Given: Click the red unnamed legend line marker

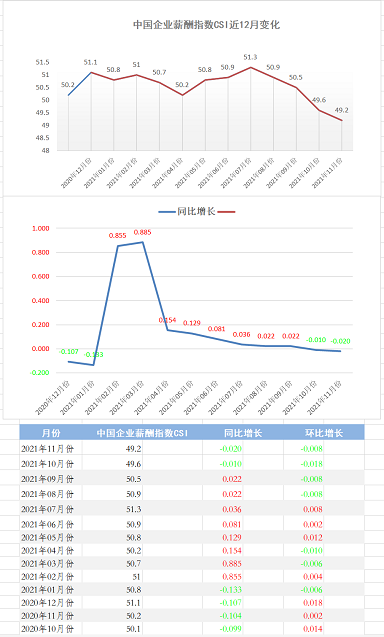Looking at the screenshot, I should coord(227,212).
